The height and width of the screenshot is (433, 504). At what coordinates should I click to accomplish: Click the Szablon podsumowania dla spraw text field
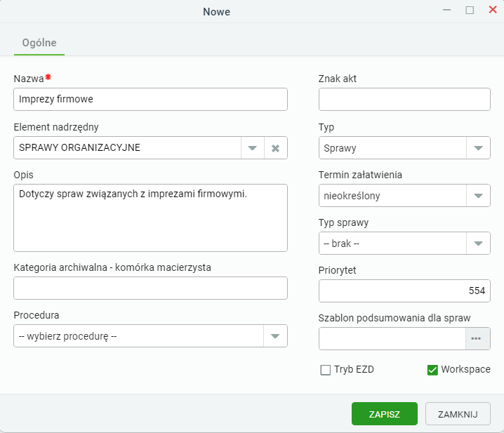[392, 338]
